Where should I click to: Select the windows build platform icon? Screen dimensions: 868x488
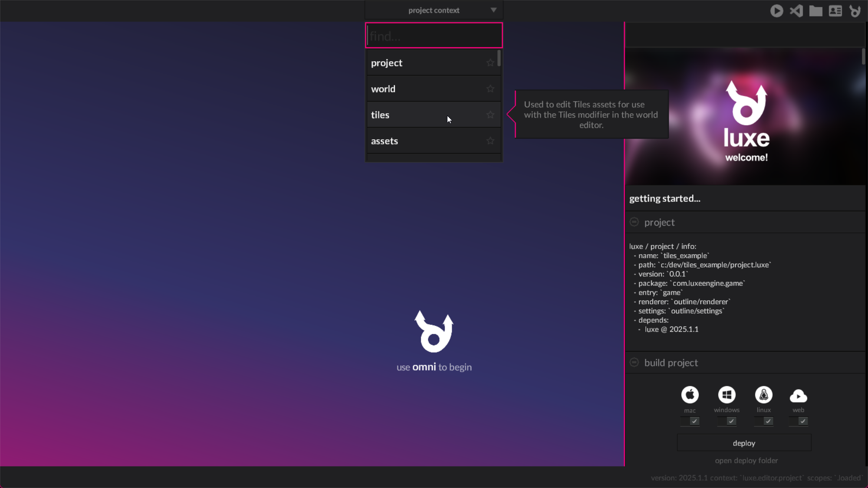click(x=727, y=395)
